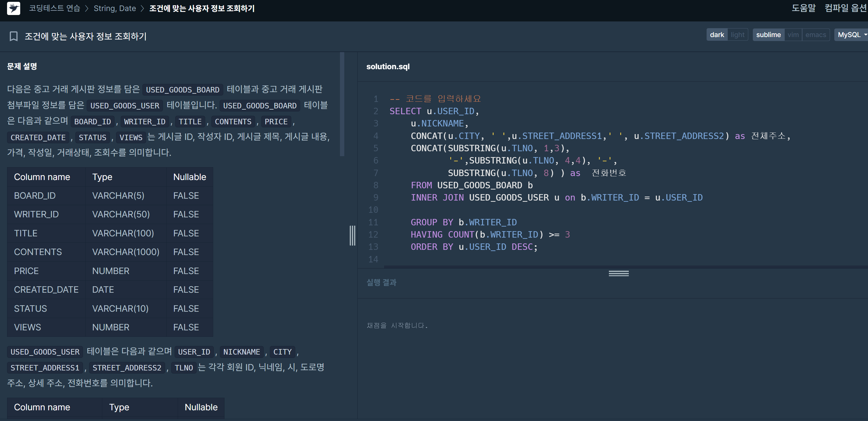Switch the editor theme to light
This screenshot has height=421, width=868.
pyautogui.click(x=737, y=35)
